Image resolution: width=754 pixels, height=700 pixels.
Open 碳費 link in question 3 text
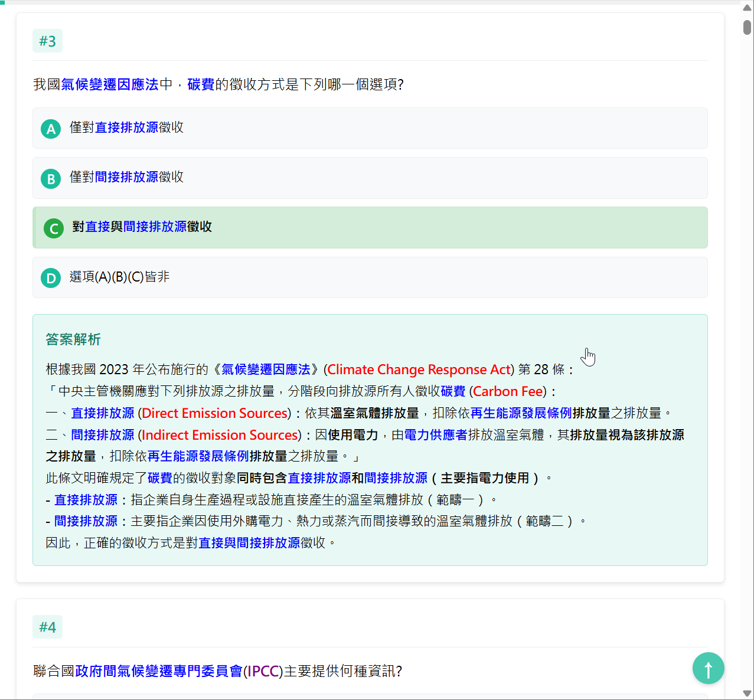[x=201, y=84]
